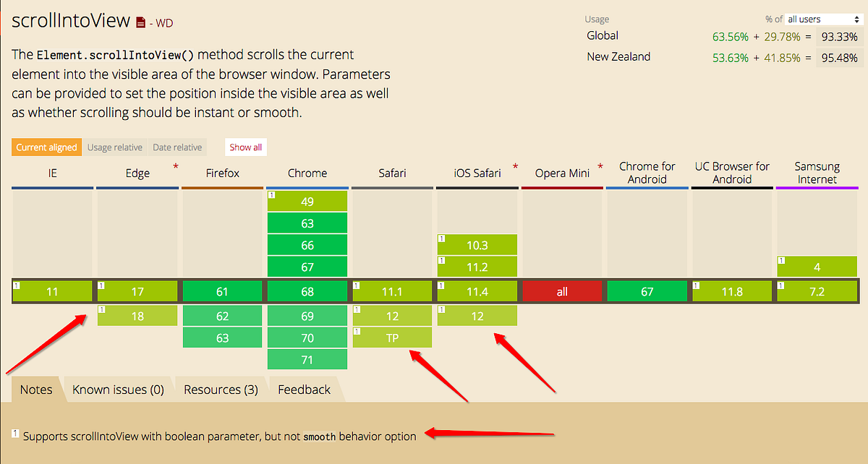The width and height of the screenshot is (868, 464).
Task: Select the Chrome 68 support cell
Action: click(x=307, y=291)
